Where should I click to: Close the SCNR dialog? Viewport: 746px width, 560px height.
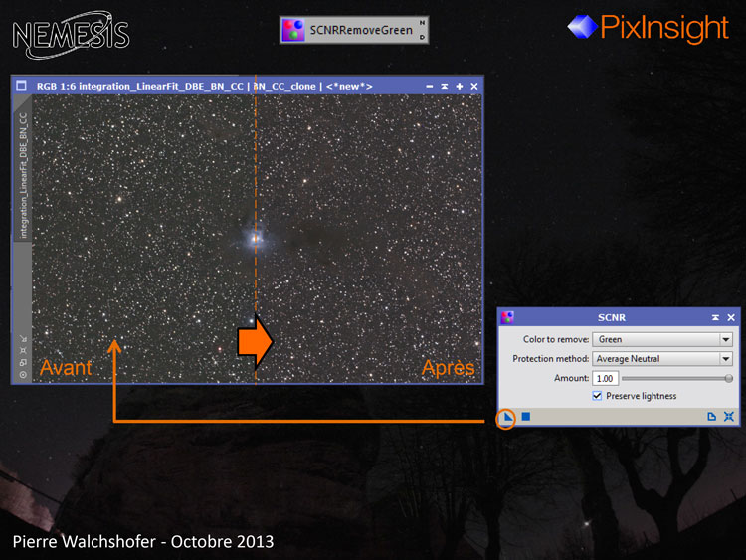[x=731, y=318]
